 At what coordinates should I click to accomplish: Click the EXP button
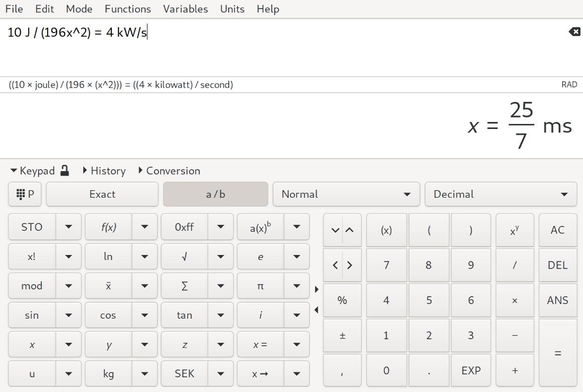pyautogui.click(x=471, y=371)
